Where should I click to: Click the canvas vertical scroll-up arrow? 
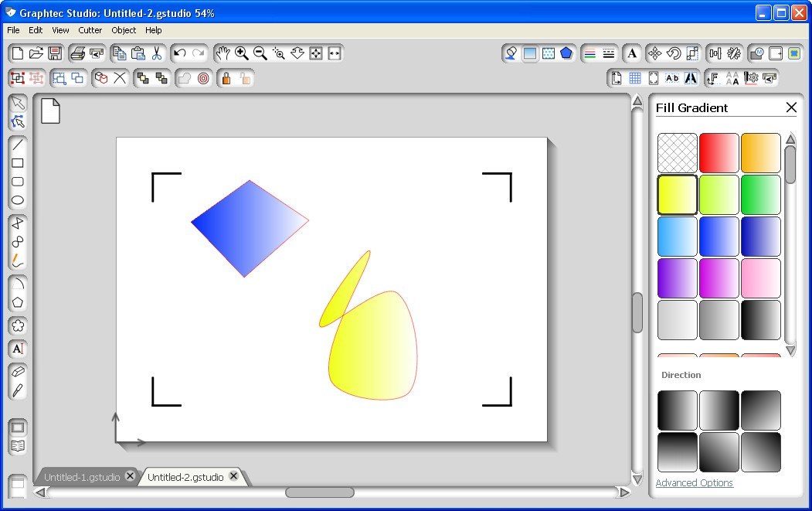[x=637, y=101]
